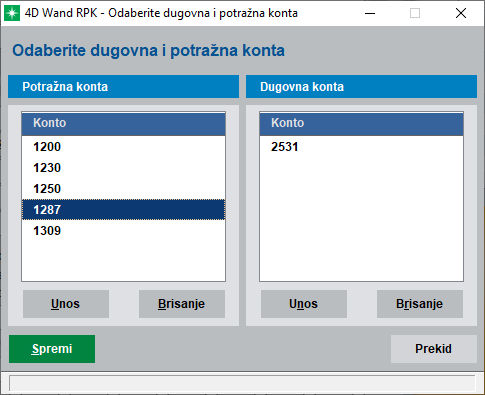The image size is (485, 395).
Task: Click Unos button under Dugovna konta
Action: coord(304,304)
